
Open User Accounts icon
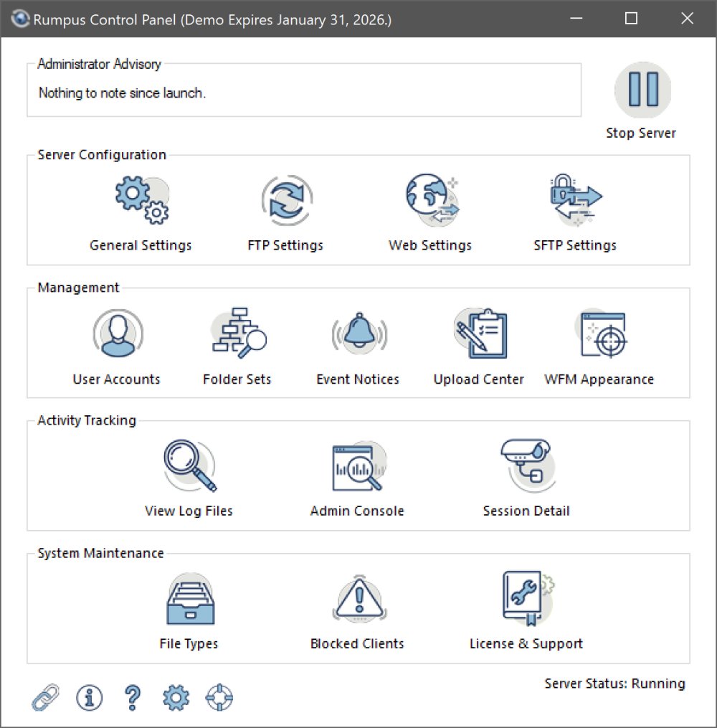[x=118, y=334]
